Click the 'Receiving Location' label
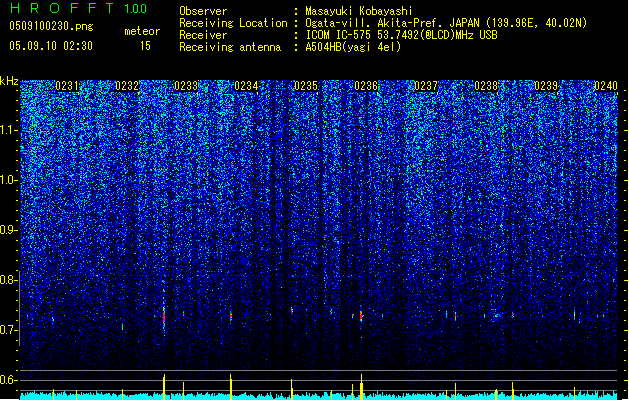 [233, 23]
